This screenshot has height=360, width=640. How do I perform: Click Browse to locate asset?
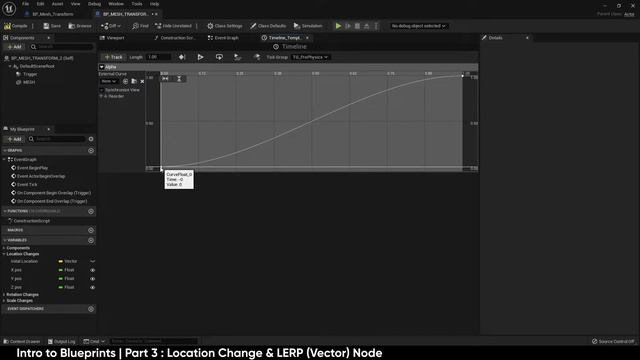coord(80,26)
